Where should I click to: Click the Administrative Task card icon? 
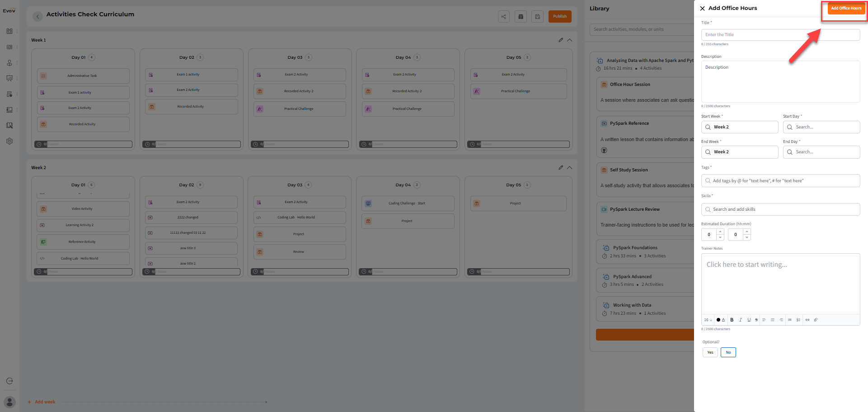pos(43,76)
